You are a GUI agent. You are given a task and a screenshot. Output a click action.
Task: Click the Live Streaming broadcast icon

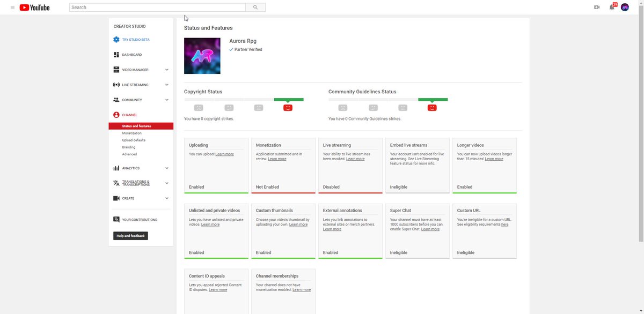(116, 85)
